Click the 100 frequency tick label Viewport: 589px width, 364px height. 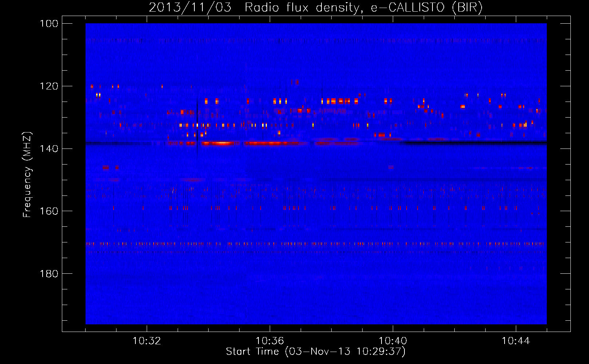coord(49,24)
